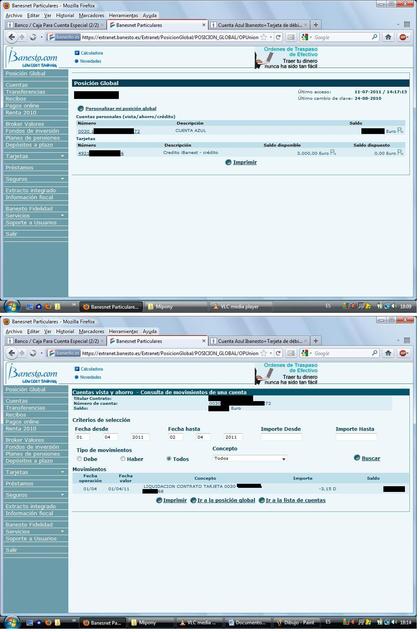Click Back arrow in Posición Global window
Viewport: 420px width, 632px height.
coord(12,37)
